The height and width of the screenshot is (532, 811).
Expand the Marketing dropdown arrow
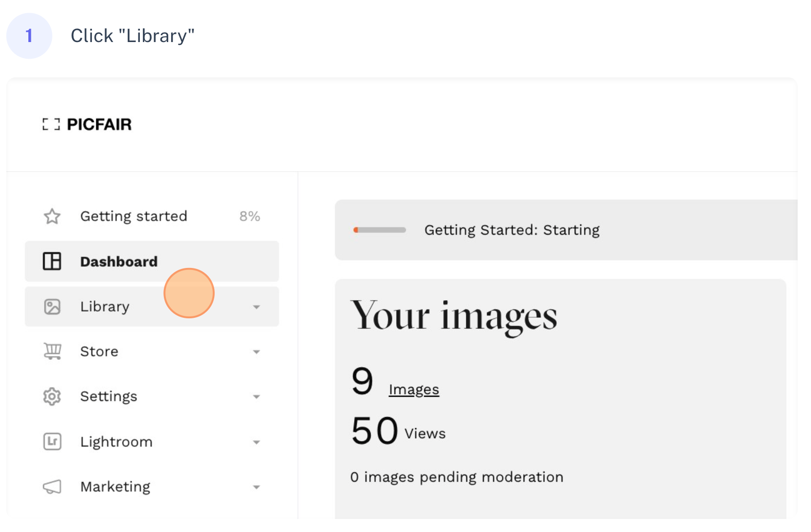256,488
